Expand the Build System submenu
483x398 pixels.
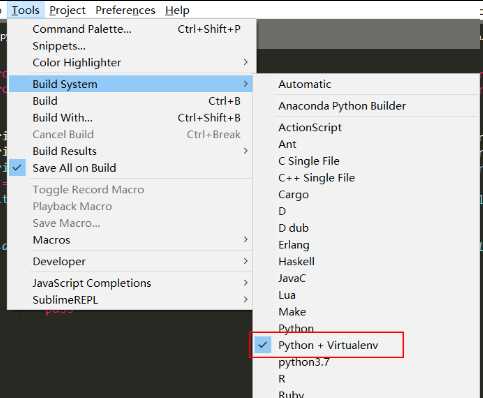coord(130,84)
